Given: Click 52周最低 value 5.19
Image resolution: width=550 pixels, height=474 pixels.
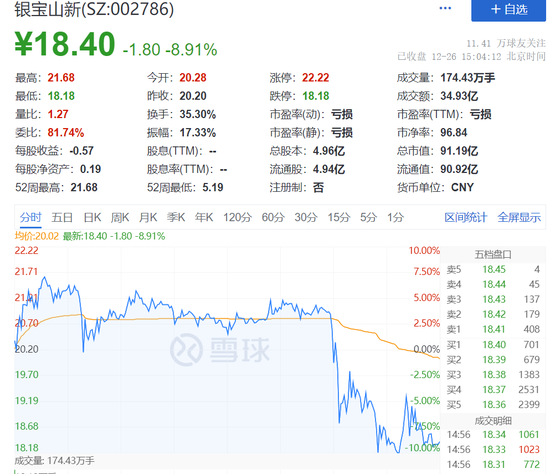Looking at the screenshot, I should pos(213,187).
